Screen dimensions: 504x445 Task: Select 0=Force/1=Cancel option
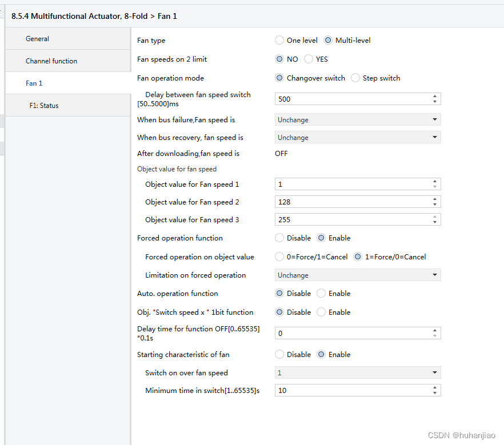click(279, 257)
